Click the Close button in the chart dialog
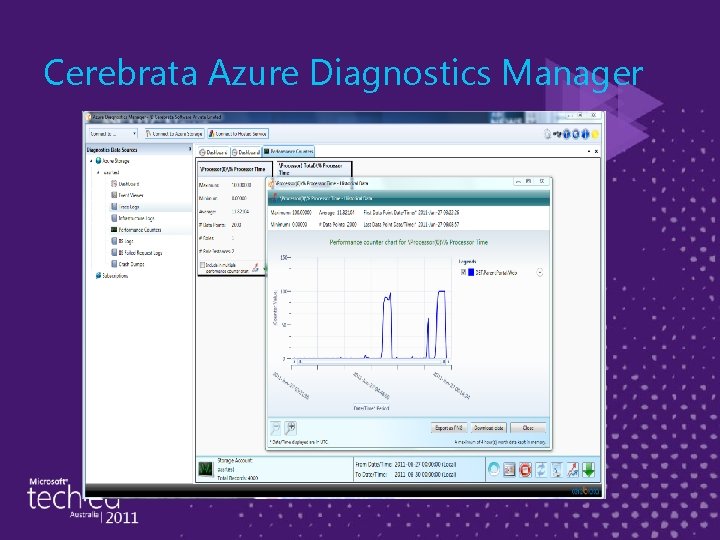720x540 pixels. coord(528,428)
